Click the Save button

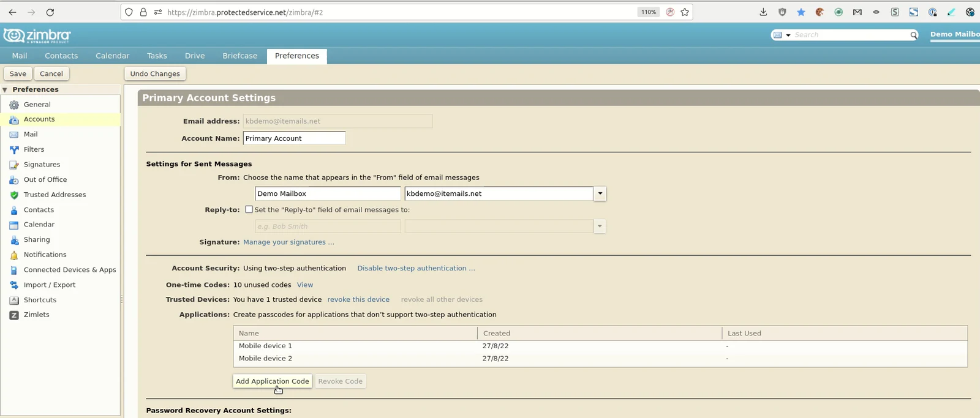(x=18, y=73)
